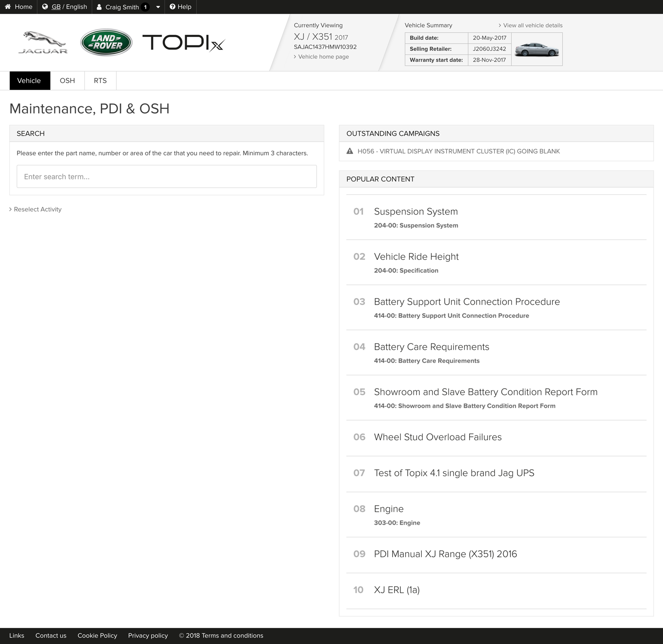Screen dimensions: 663x644
Task: Click the globe language icon
Action: pos(45,6)
